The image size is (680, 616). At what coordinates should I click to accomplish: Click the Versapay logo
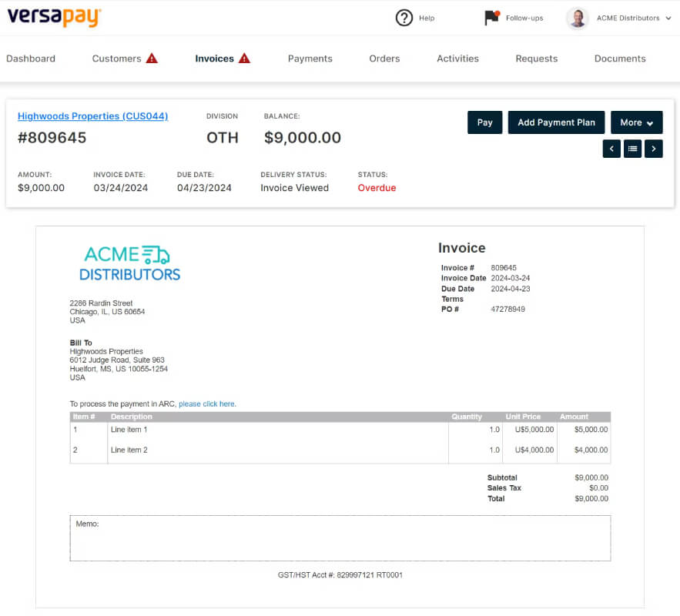click(x=54, y=18)
